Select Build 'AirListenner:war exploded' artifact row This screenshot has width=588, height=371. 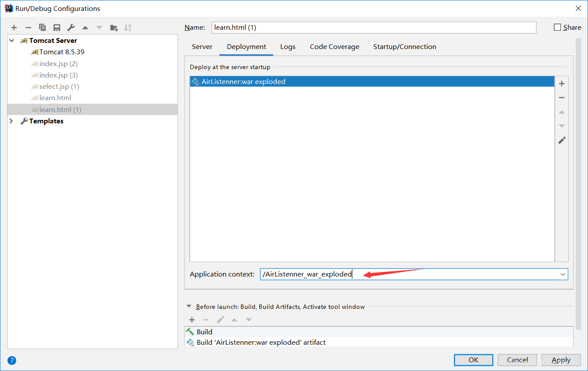point(379,342)
